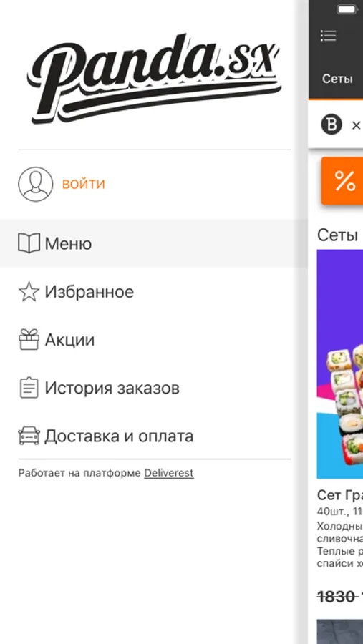Toggle the hamburger list menu icon
Viewport: 363px width, 644px height.
pos(329,36)
